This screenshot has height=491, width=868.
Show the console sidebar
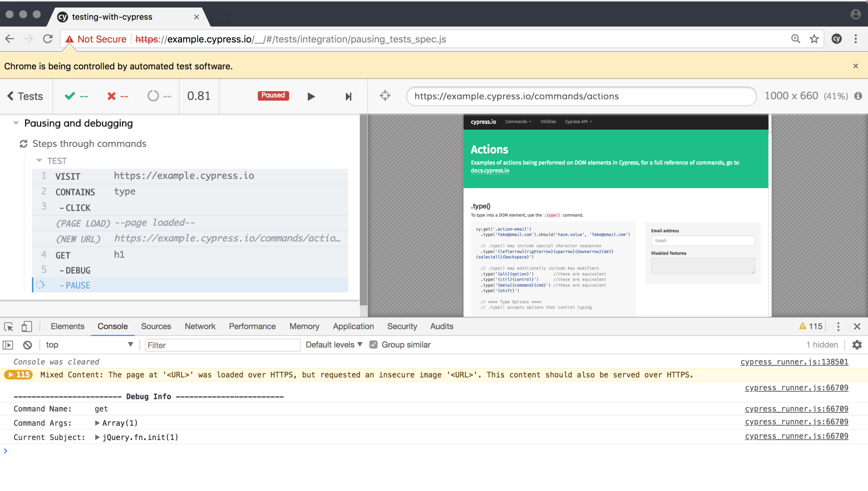pyautogui.click(x=8, y=345)
